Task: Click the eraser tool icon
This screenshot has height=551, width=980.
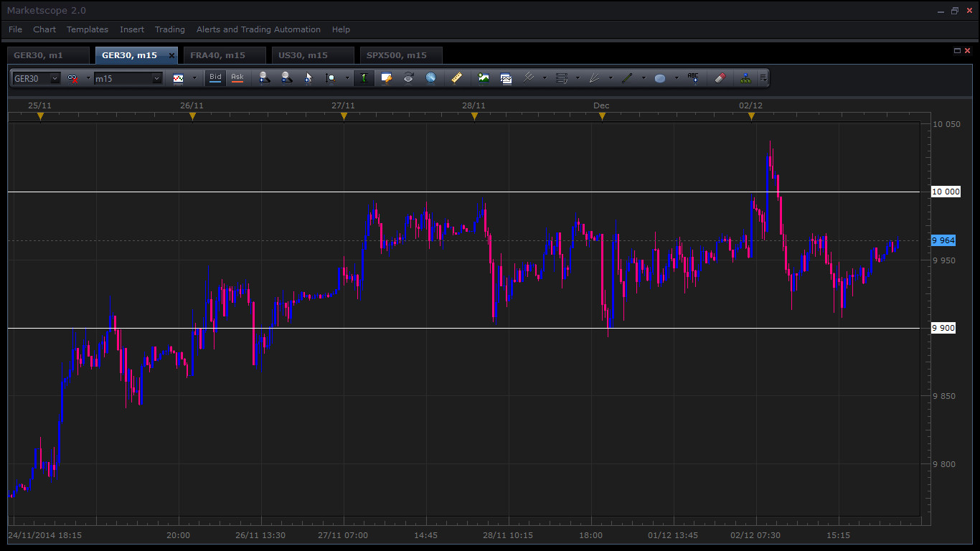Action: tap(720, 78)
